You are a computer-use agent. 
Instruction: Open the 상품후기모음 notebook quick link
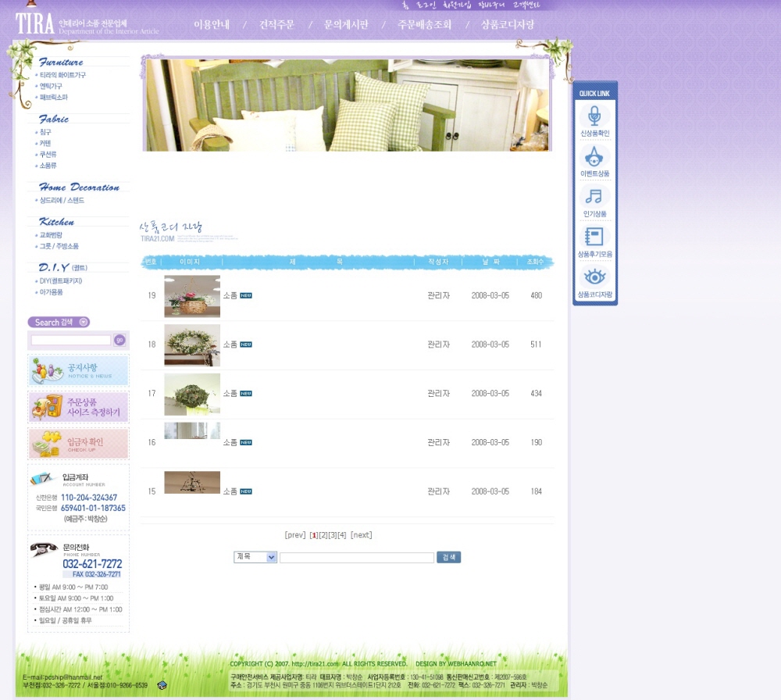point(594,241)
